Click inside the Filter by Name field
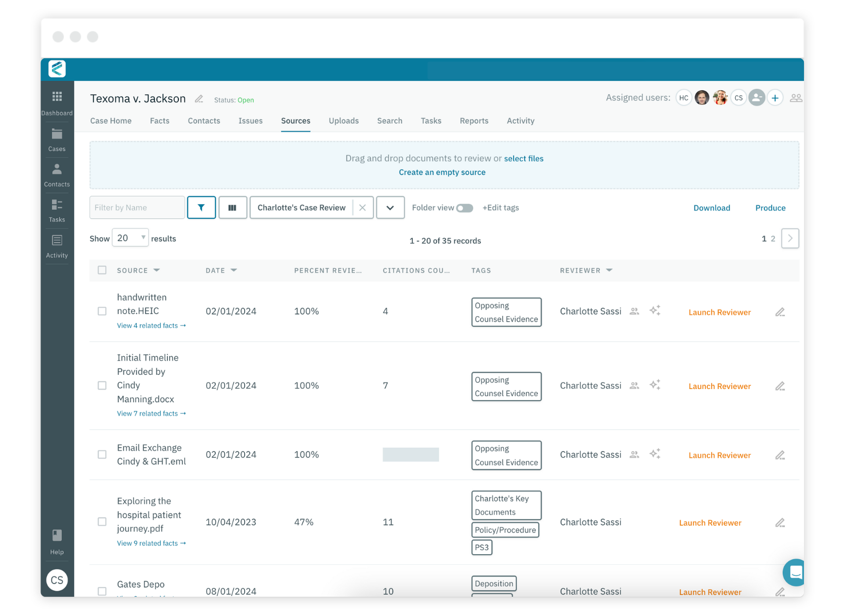845x616 pixels. tap(136, 207)
